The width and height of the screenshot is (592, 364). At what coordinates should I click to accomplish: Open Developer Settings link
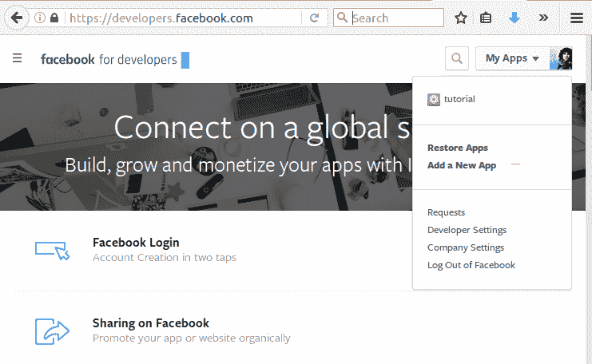point(467,230)
